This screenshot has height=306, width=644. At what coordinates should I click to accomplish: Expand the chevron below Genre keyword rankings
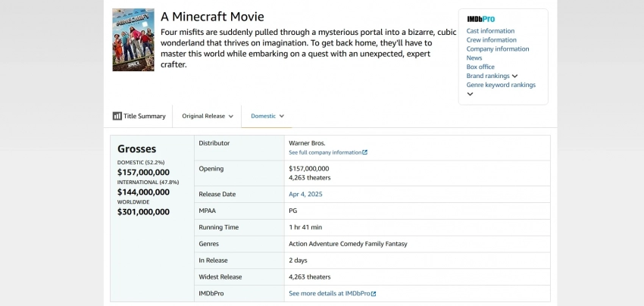coord(470,94)
